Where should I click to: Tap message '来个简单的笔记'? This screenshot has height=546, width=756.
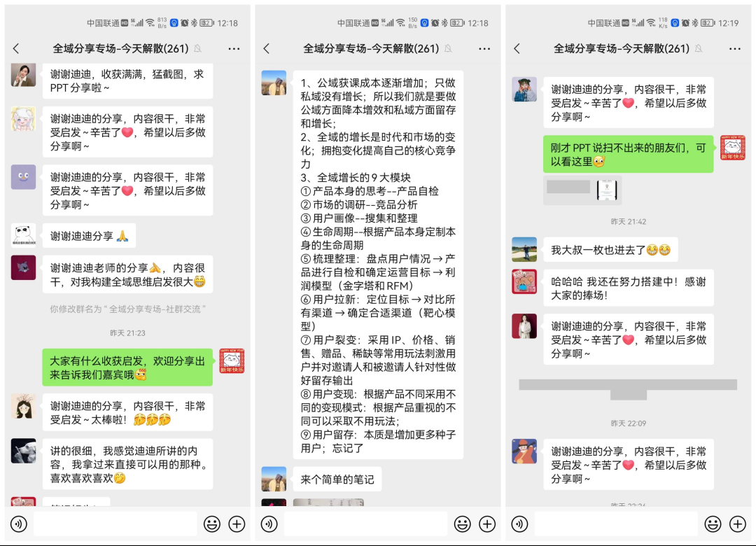337,479
